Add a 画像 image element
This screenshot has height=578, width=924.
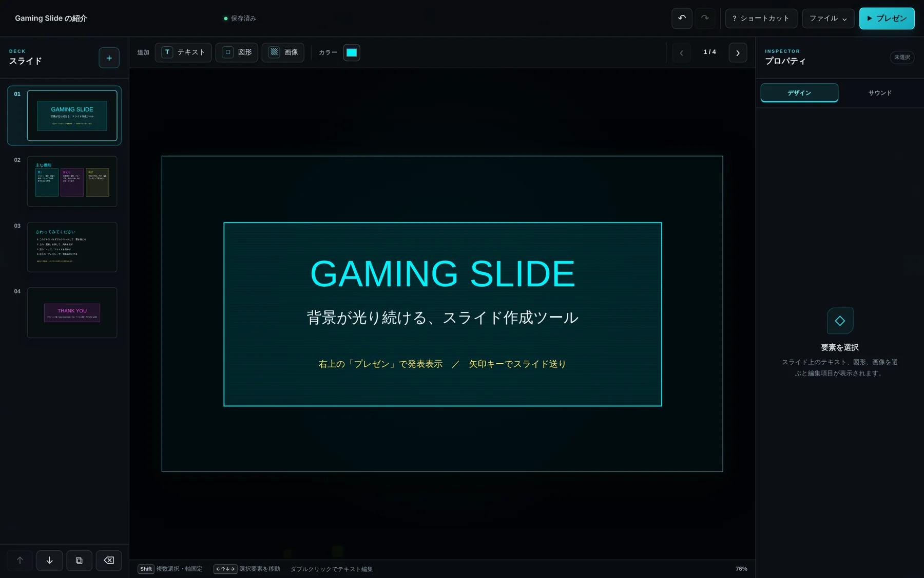pos(283,52)
